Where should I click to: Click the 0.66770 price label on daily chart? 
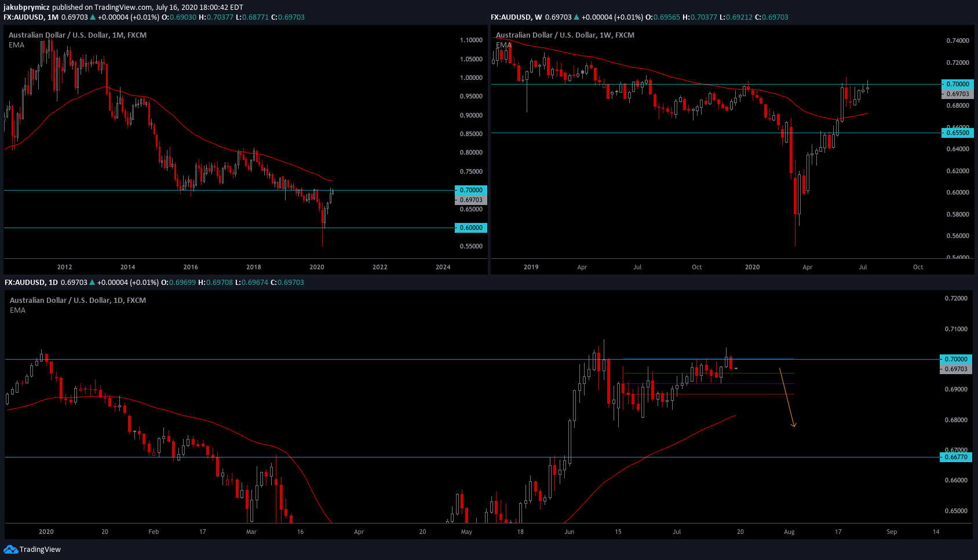point(956,457)
